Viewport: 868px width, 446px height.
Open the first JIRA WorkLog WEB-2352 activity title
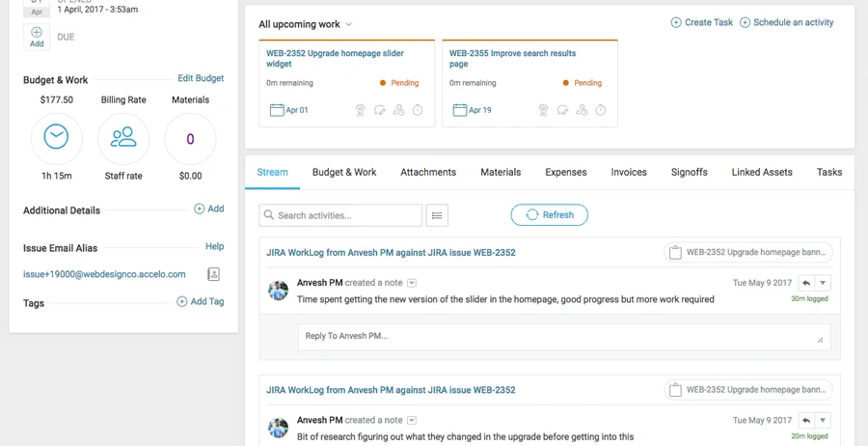point(391,253)
